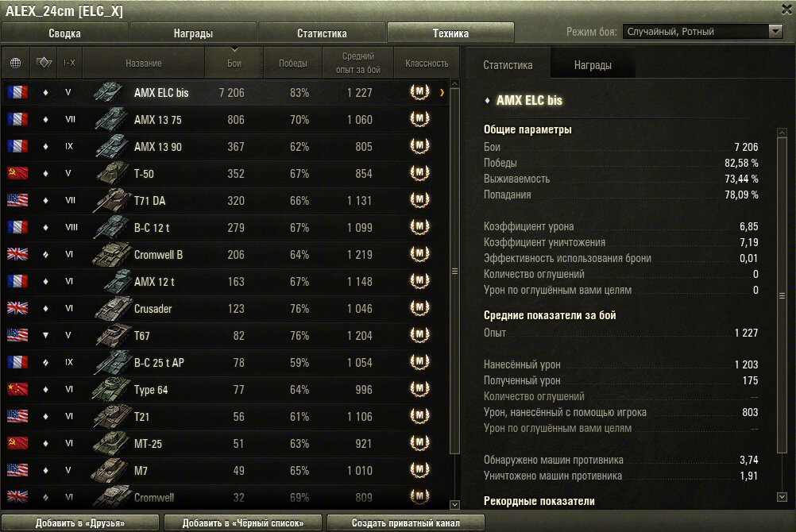Switch to main Статистика tab
The image size is (796, 532).
[x=322, y=33]
